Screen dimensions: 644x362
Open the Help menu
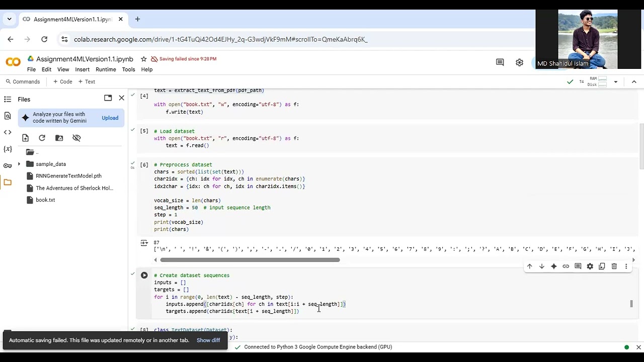(146, 69)
